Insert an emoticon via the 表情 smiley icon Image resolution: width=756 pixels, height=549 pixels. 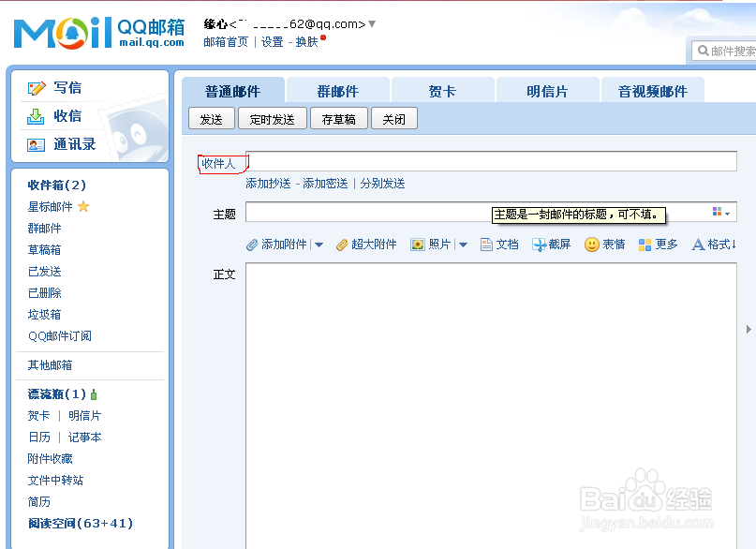click(589, 244)
